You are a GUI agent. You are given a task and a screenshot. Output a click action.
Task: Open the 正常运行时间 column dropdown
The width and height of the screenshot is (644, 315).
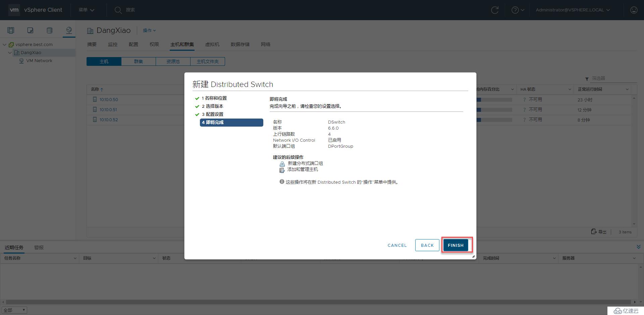point(627,89)
